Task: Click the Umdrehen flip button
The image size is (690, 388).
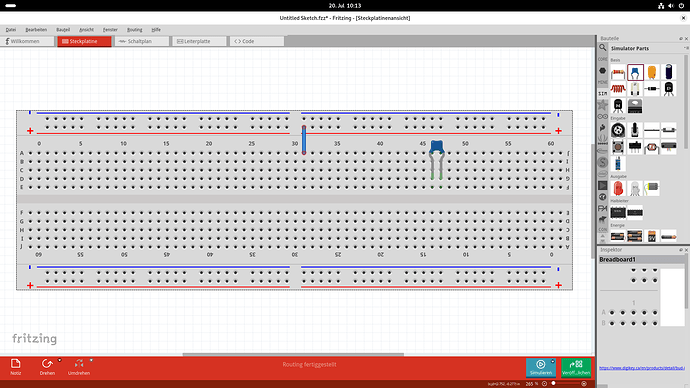Action: (79, 367)
